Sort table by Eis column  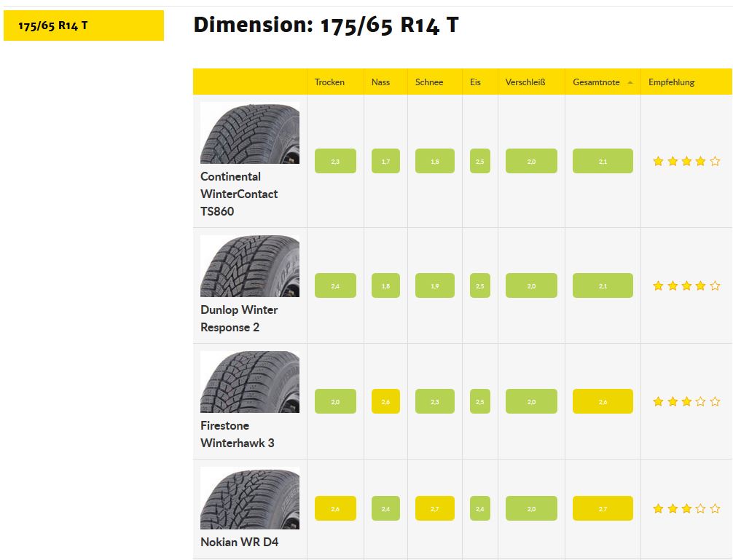(480, 82)
